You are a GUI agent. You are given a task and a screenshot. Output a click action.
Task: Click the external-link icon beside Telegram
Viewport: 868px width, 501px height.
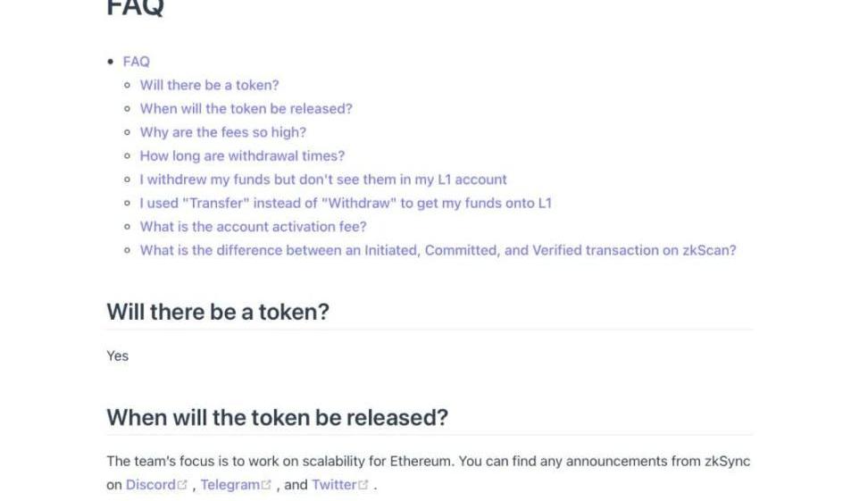(265, 485)
